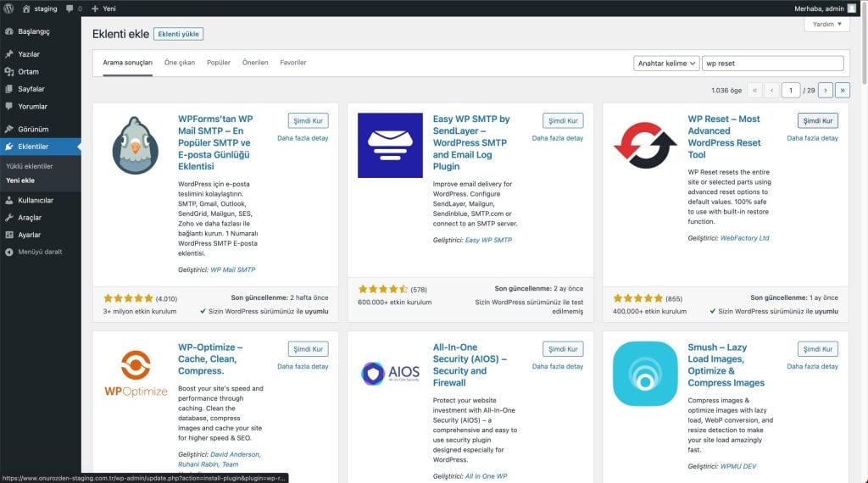Open Easy WP SMTP by SendLayer title
Viewport: 868px width, 483px height.
pyautogui.click(x=471, y=142)
